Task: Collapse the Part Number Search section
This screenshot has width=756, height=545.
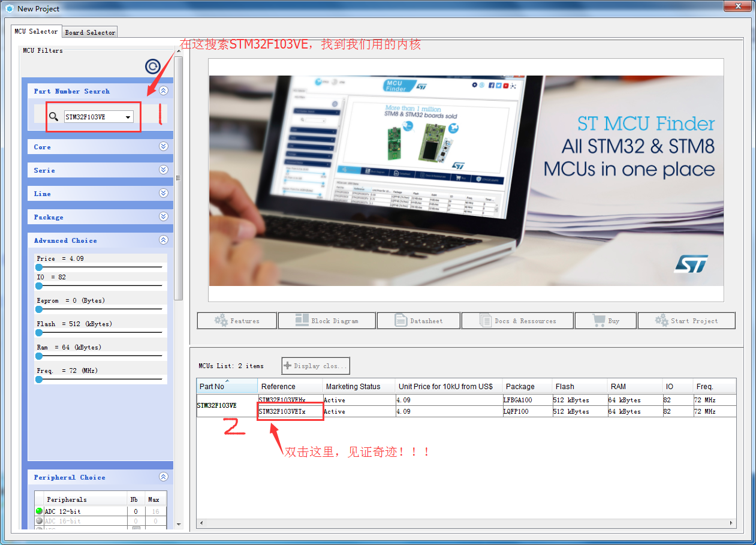Action: (x=164, y=91)
